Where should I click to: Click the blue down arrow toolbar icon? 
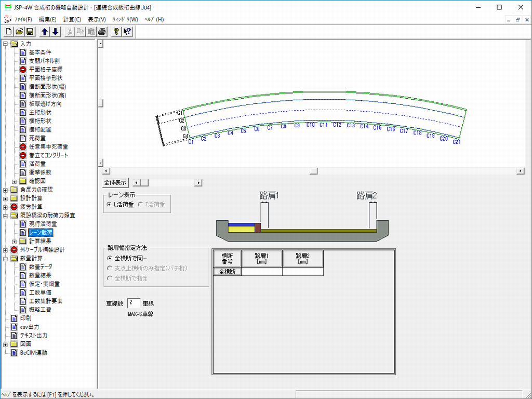point(55,32)
